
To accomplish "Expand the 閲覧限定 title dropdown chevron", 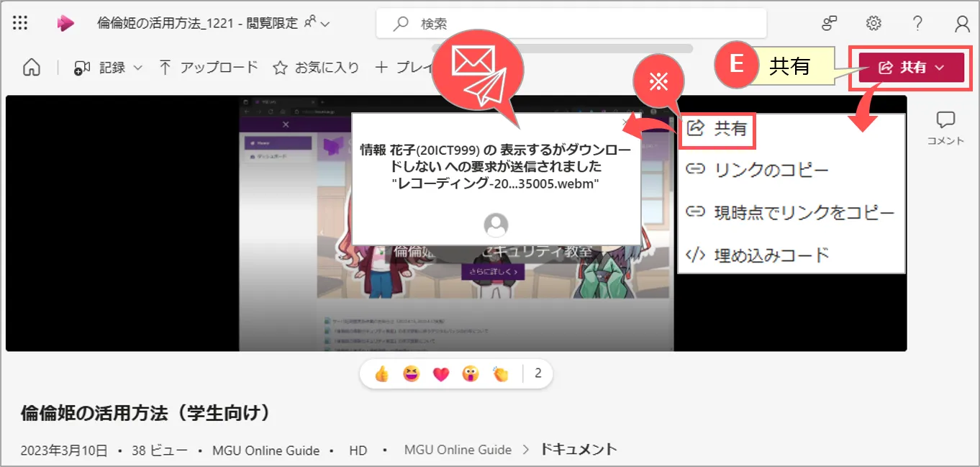I will coord(325,24).
